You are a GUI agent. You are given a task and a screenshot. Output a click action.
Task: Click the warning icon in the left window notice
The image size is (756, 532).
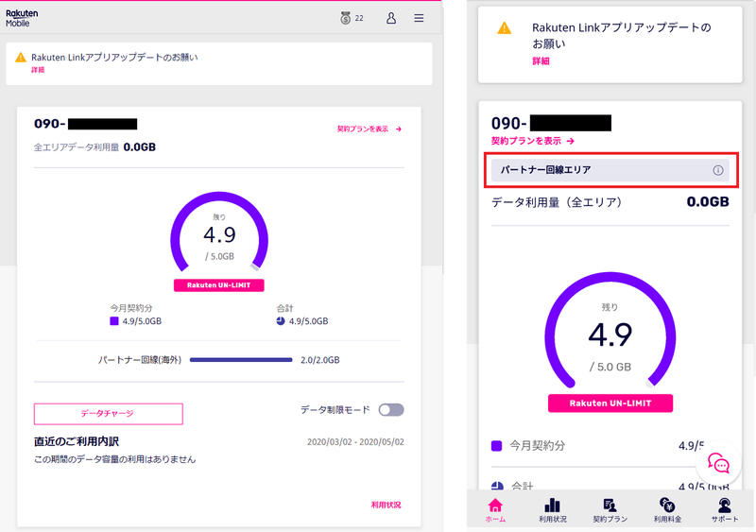[20, 58]
